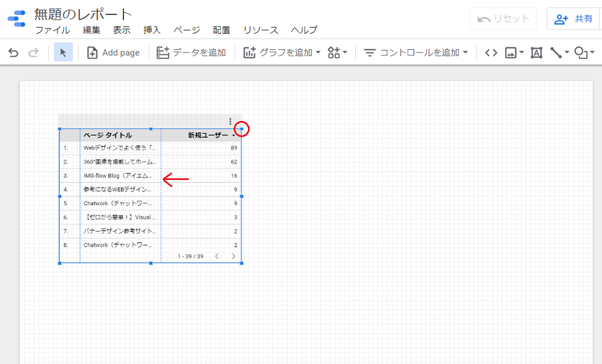Click the Add page button

pyautogui.click(x=113, y=52)
